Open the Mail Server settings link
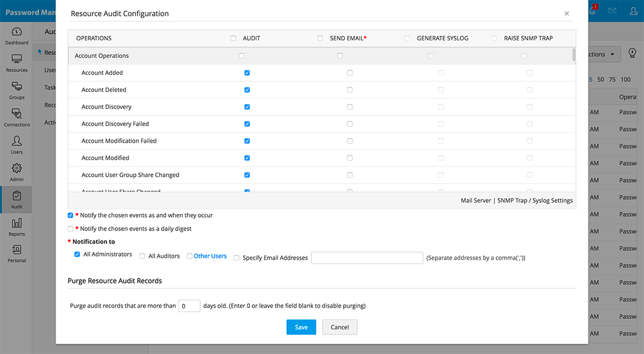The width and height of the screenshot is (644, 354). (476, 201)
